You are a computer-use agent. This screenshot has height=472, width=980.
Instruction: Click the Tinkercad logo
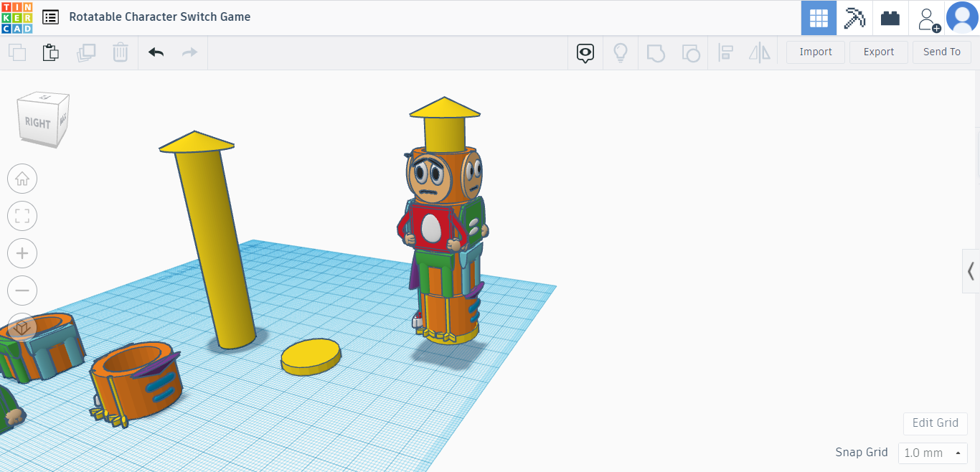(x=17, y=17)
